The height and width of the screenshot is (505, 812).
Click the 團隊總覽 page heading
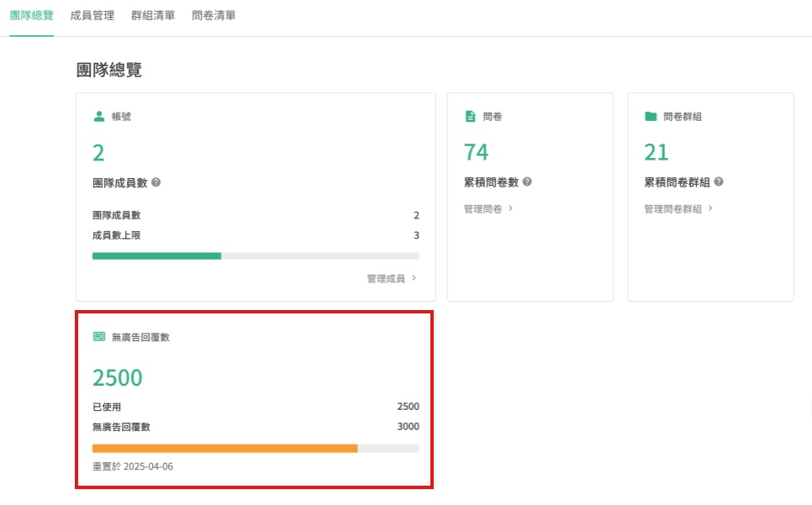[x=108, y=70]
